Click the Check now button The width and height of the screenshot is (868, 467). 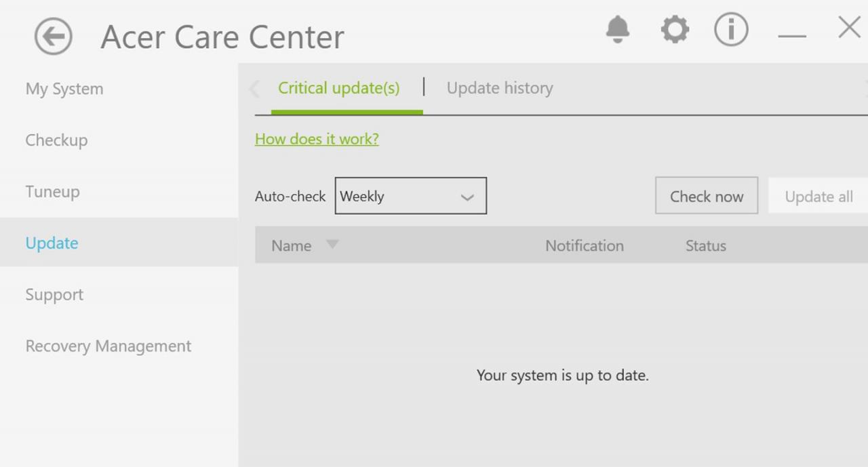point(707,196)
